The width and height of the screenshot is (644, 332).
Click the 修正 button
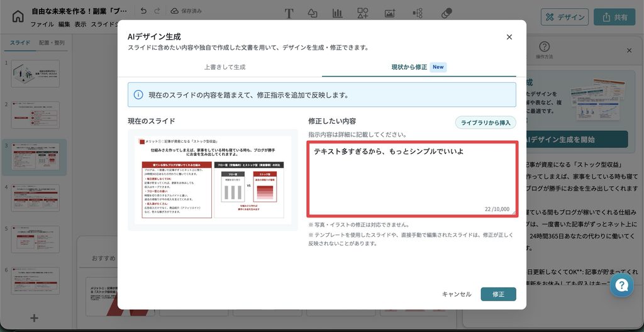[498, 294]
